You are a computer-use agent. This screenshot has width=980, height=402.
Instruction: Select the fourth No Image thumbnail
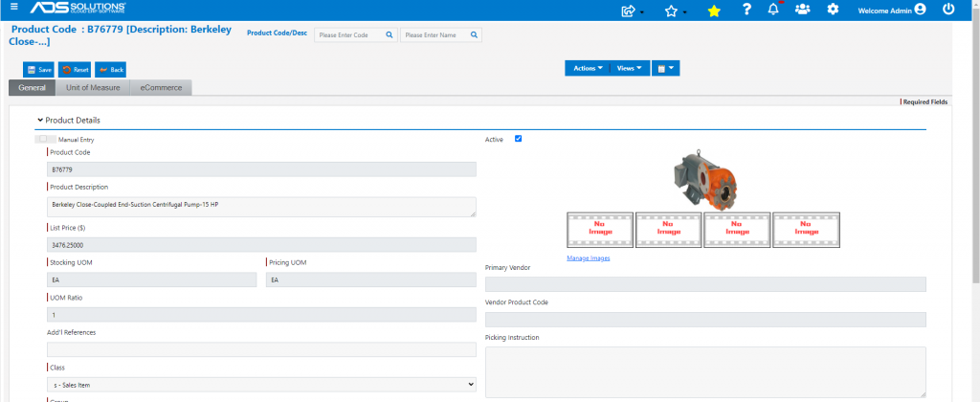806,230
